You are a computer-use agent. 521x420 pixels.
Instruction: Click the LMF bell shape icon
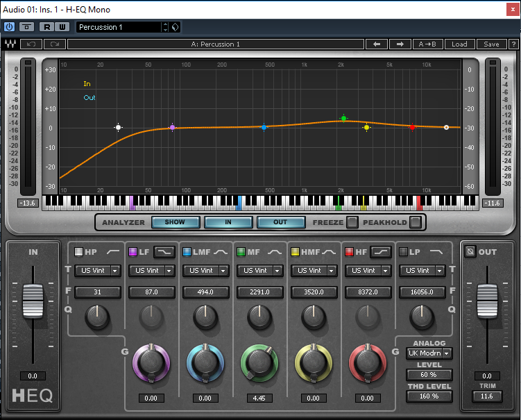pos(221,252)
